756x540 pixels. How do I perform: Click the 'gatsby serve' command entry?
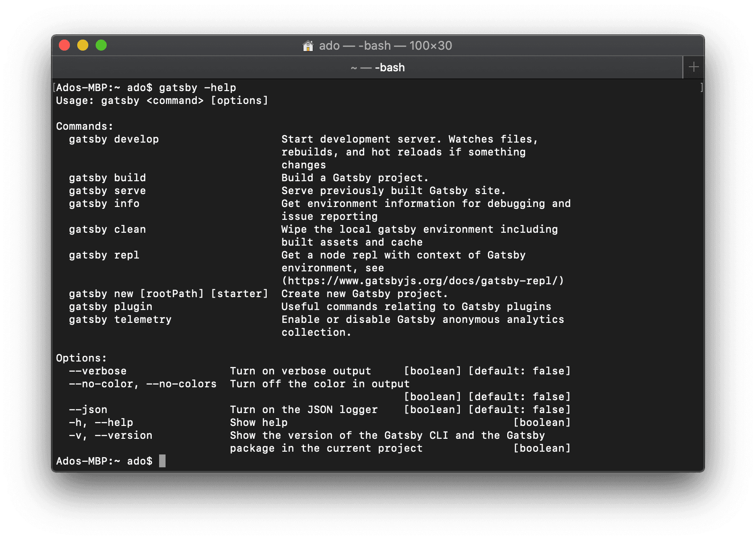pyautogui.click(x=107, y=190)
